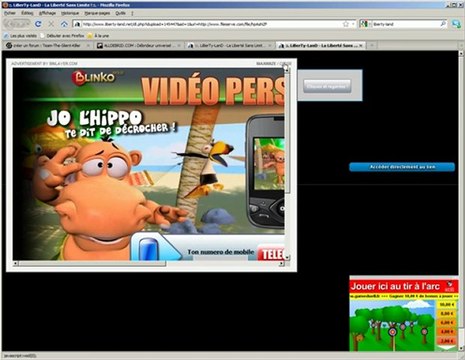Image resolution: width=465 pixels, height=360 pixels.
Task: Click the red TELE button in the ad
Action: click(x=271, y=254)
